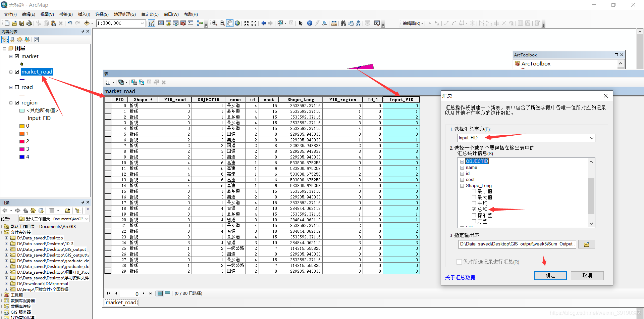Open the Search window icon
The width and height of the screenshot is (644, 319).
176,23
